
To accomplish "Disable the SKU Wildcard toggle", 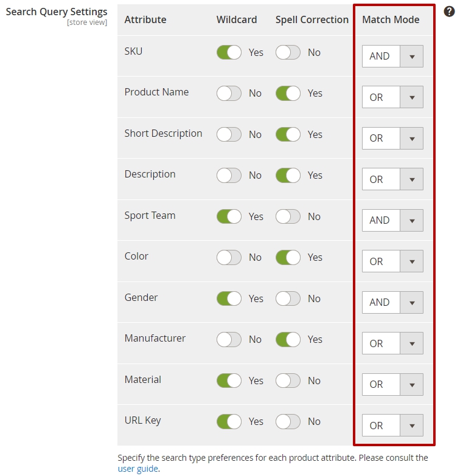I will point(229,52).
